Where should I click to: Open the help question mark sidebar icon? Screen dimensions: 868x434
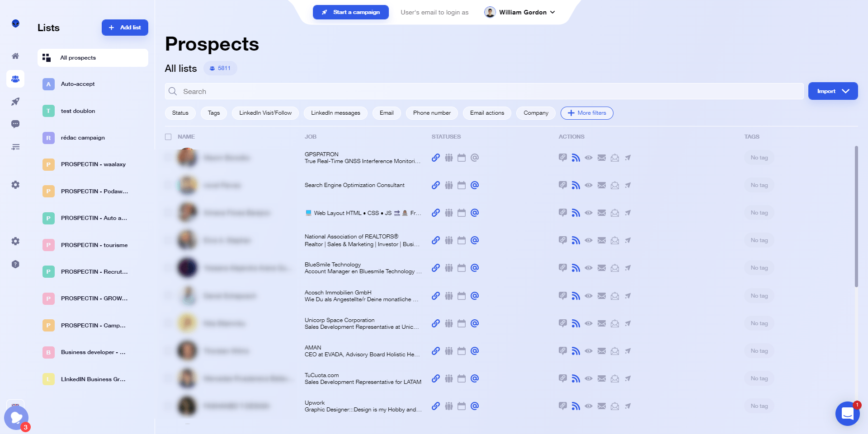15,264
